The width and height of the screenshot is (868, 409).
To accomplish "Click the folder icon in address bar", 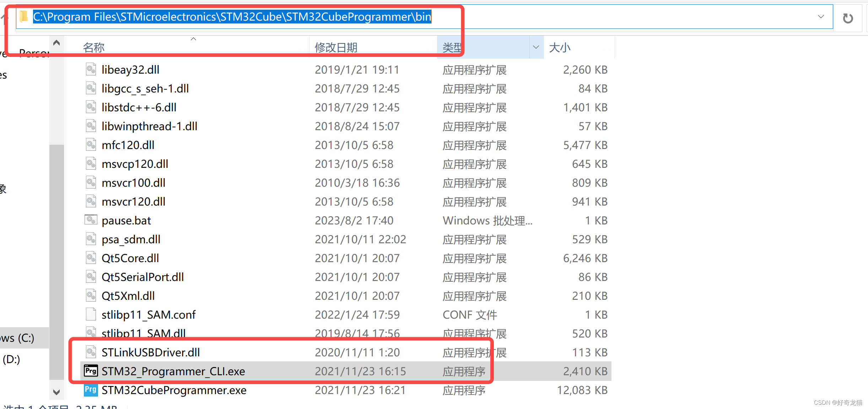I will [24, 16].
